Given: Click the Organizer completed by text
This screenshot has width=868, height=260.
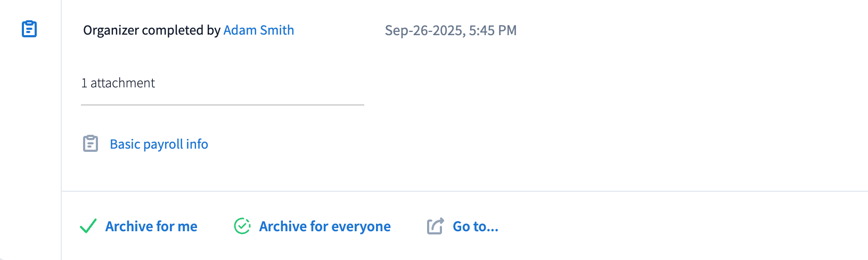Looking at the screenshot, I should click(152, 30).
